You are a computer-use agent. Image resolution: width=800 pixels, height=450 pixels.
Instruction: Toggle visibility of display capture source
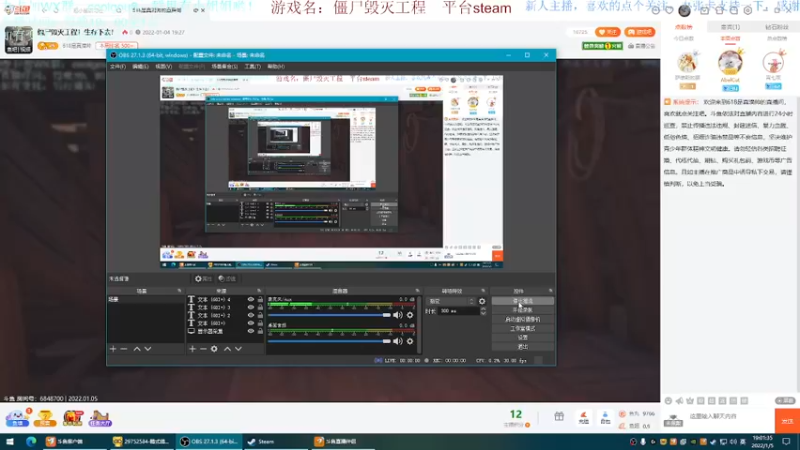pos(251,331)
